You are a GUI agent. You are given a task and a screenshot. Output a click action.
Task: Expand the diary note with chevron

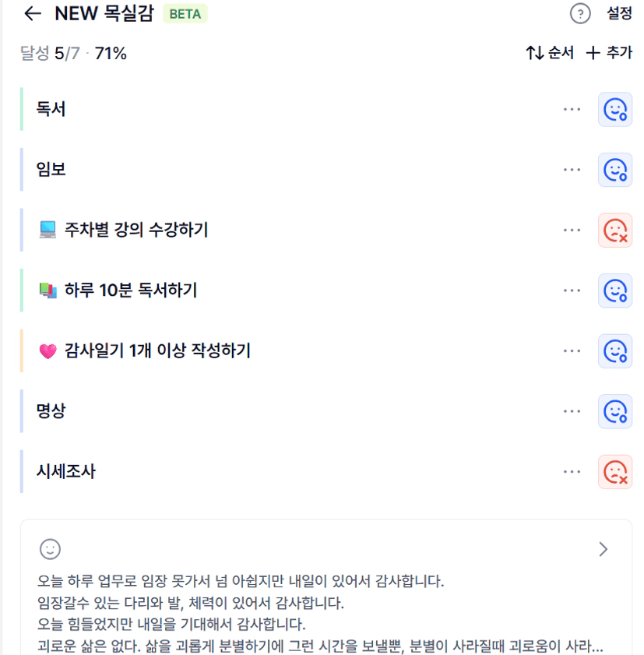[x=603, y=549]
